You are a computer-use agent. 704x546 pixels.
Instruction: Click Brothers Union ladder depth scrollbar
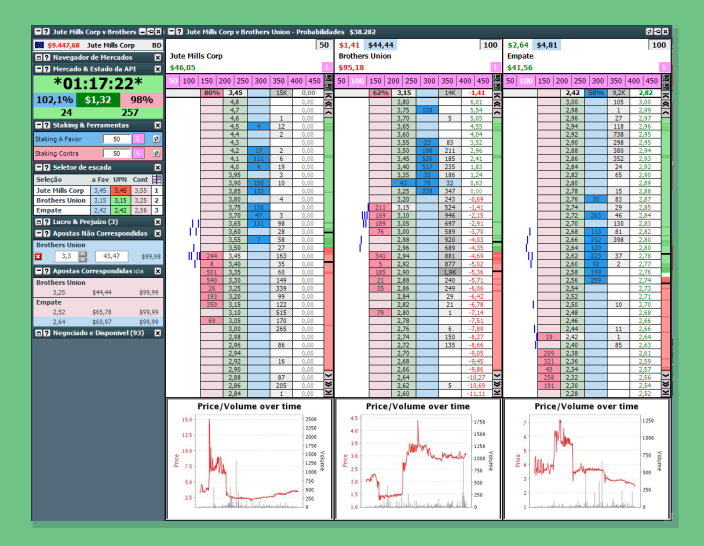click(497, 245)
